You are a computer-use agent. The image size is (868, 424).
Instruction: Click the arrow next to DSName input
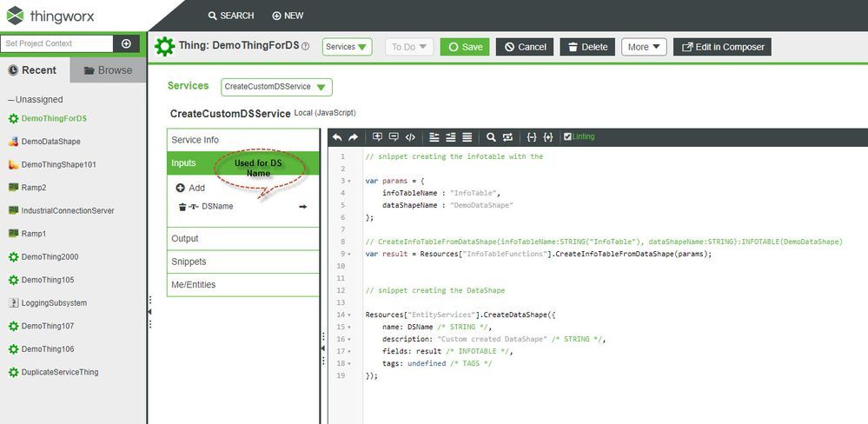303,207
